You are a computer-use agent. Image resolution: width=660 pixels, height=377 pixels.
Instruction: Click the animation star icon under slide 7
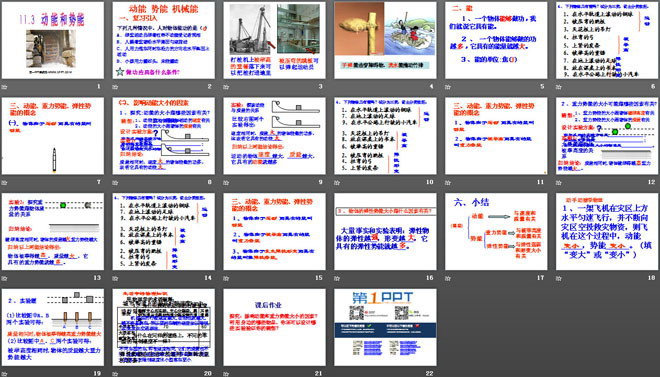tap(5, 182)
